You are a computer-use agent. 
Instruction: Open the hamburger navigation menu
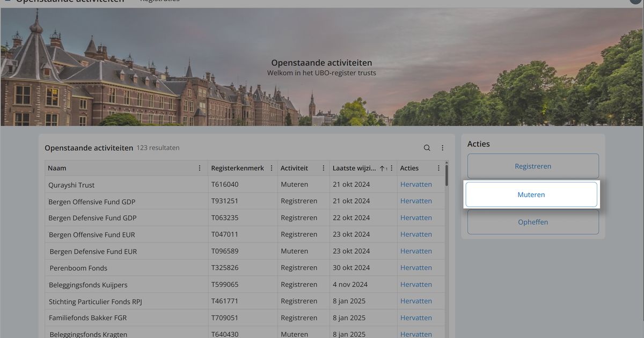click(x=8, y=2)
